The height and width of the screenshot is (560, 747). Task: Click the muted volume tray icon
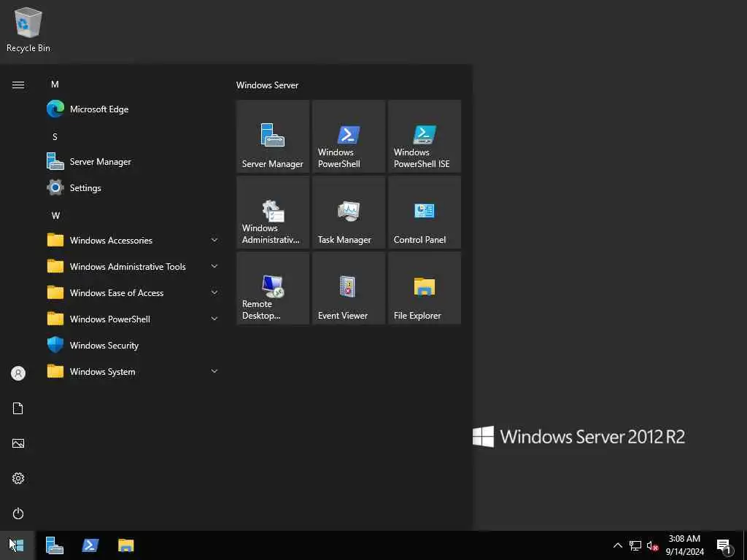[652, 545]
